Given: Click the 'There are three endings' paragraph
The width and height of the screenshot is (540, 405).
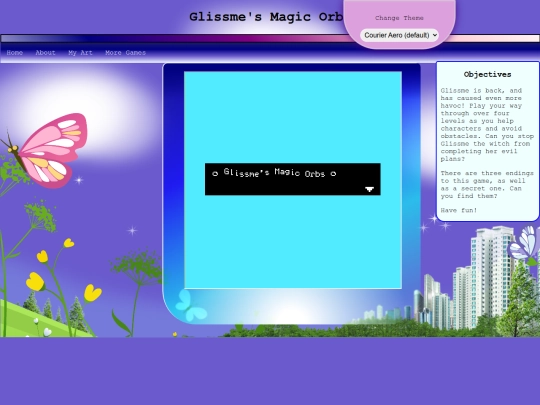Looking at the screenshot, I should tap(487, 185).
